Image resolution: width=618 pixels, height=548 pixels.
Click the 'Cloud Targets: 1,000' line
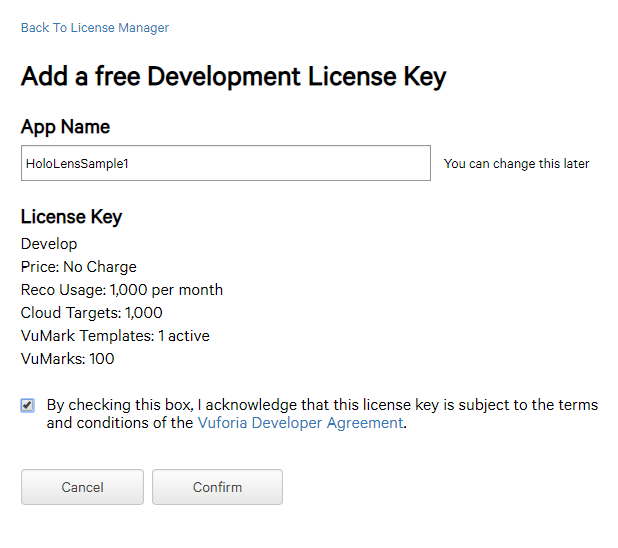91,313
